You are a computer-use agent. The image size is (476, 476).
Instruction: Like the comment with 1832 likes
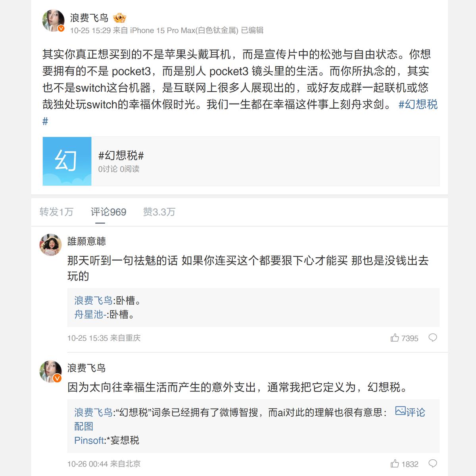point(395,464)
